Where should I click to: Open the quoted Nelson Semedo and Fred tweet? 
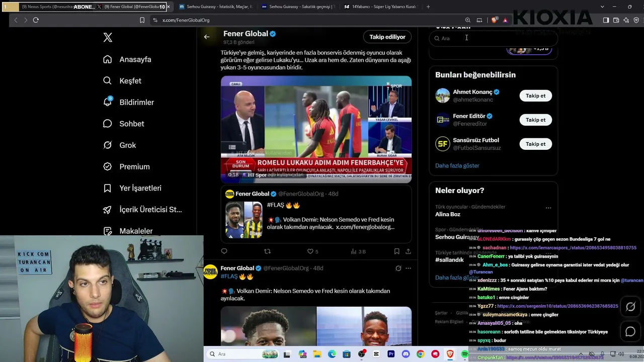316,214
